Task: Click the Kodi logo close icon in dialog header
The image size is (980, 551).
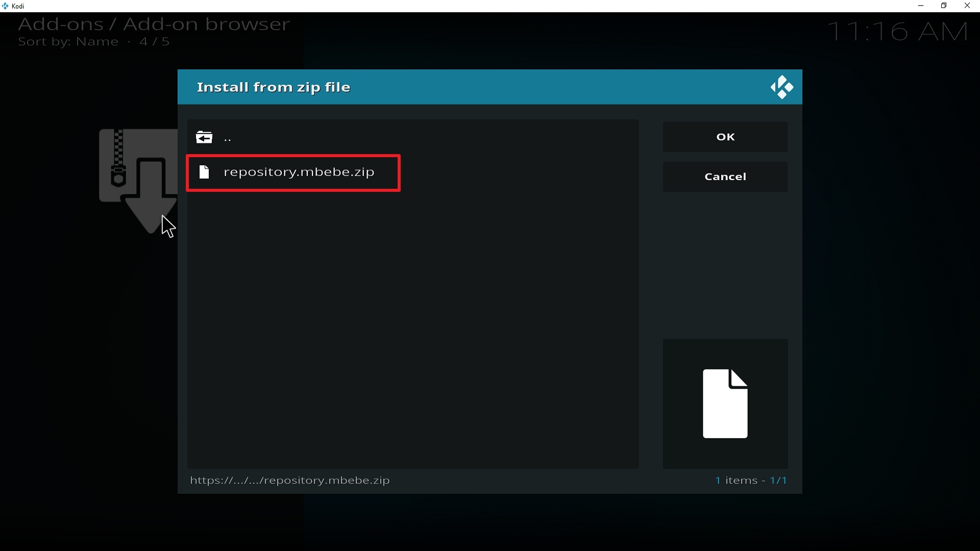Action: click(782, 87)
